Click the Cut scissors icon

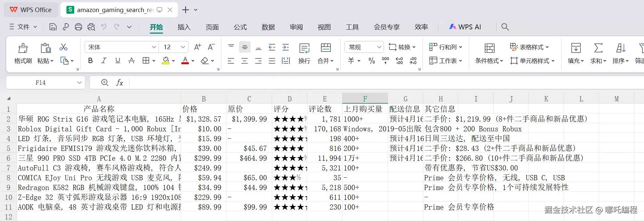pos(63,47)
